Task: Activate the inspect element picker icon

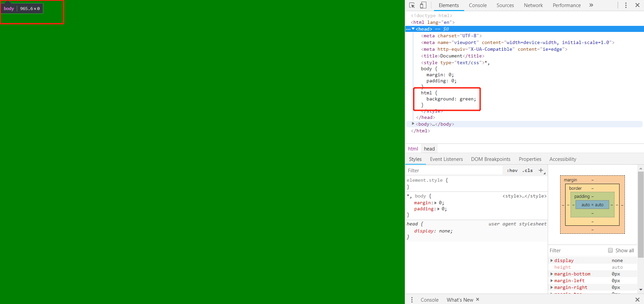Action: click(x=412, y=5)
